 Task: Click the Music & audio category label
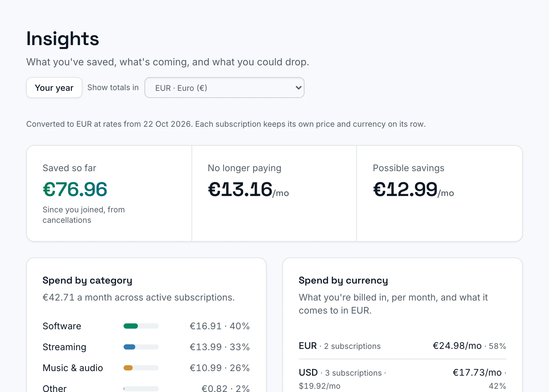click(x=73, y=368)
